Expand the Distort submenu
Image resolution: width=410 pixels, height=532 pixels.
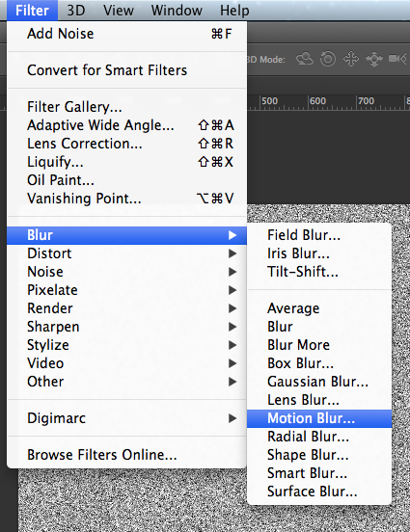click(126, 253)
